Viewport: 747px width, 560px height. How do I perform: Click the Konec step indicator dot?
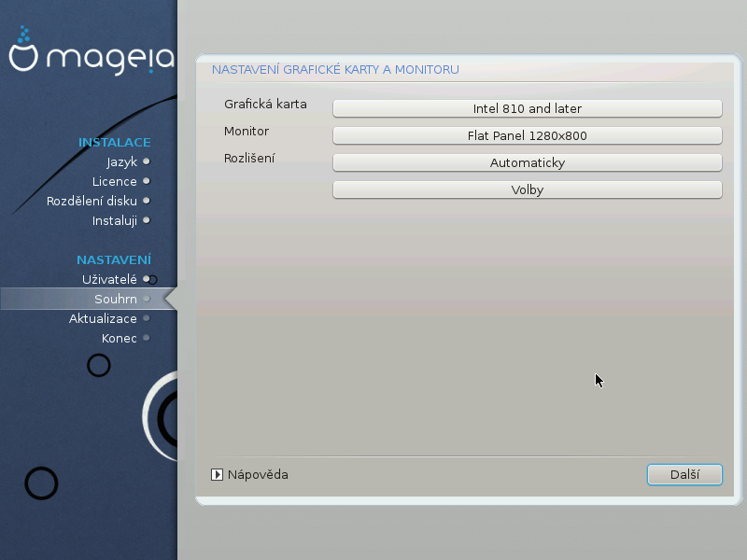coord(146,338)
